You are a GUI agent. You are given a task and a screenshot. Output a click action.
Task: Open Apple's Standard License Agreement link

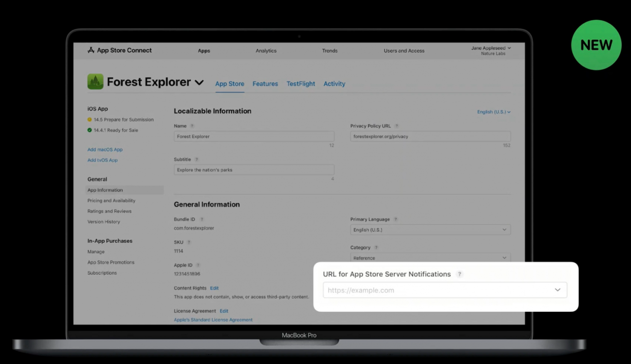coord(213,320)
